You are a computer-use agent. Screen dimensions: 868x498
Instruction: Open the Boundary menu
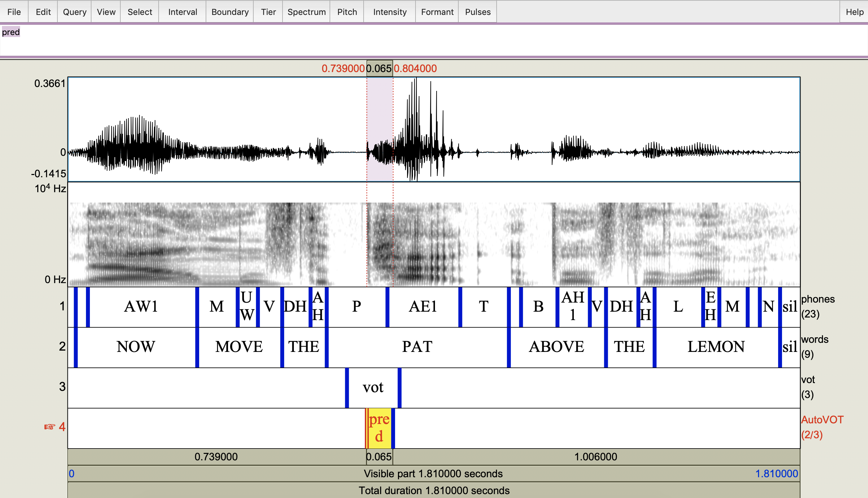click(230, 12)
